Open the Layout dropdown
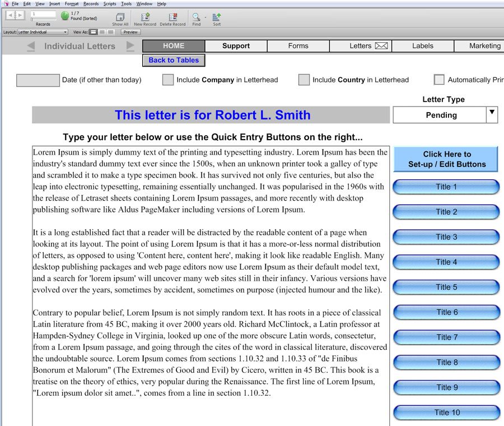The width and height of the screenshot is (504, 426). click(43, 32)
